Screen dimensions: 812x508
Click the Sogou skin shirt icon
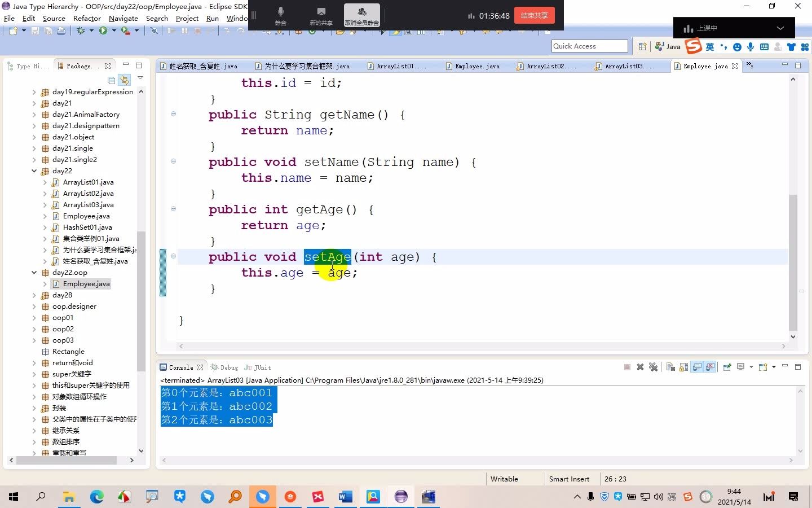pyautogui.click(x=791, y=47)
